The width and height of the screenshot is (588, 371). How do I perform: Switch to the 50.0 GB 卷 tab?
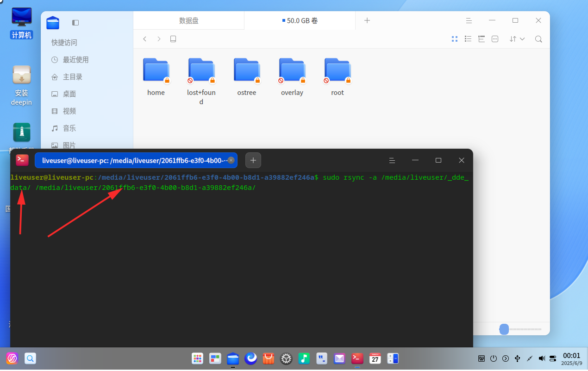pyautogui.click(x=300, y=20)
